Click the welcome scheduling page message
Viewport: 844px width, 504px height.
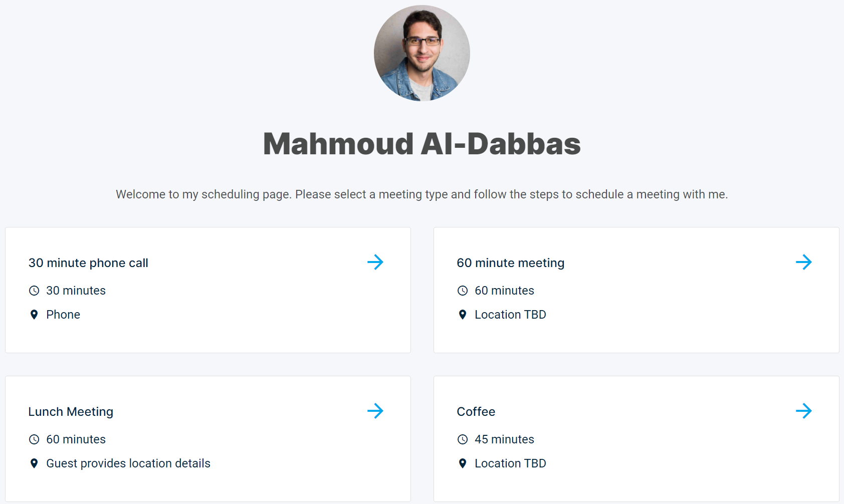422,194
